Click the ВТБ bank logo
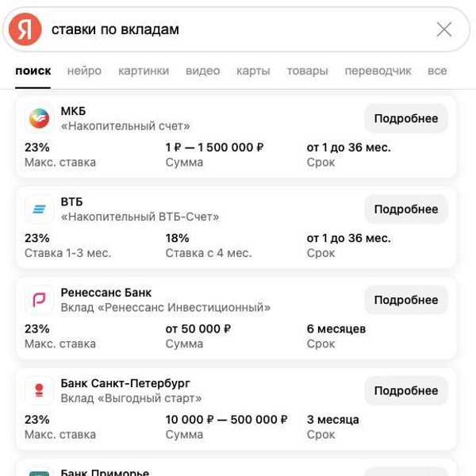Image resolution: width=476 pixels, height=476 pixels. (x=39, y=209)
